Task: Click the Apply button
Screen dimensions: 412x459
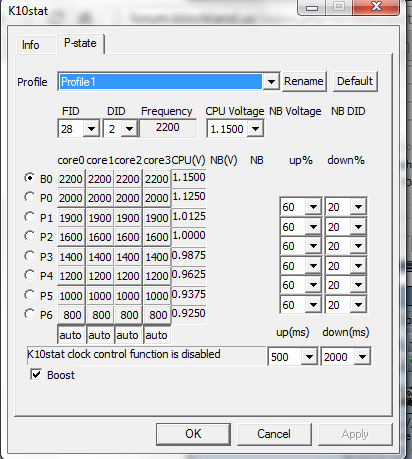Action: pos(355,434)
